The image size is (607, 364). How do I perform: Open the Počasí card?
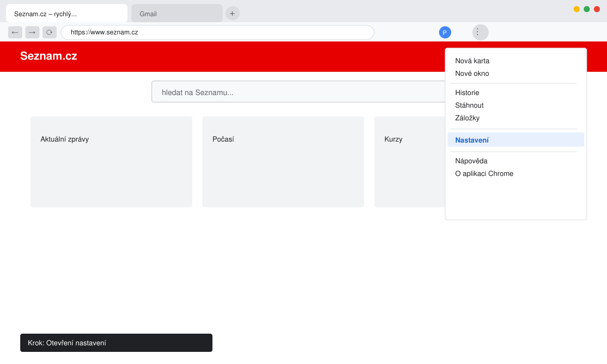tap(283, 162)
